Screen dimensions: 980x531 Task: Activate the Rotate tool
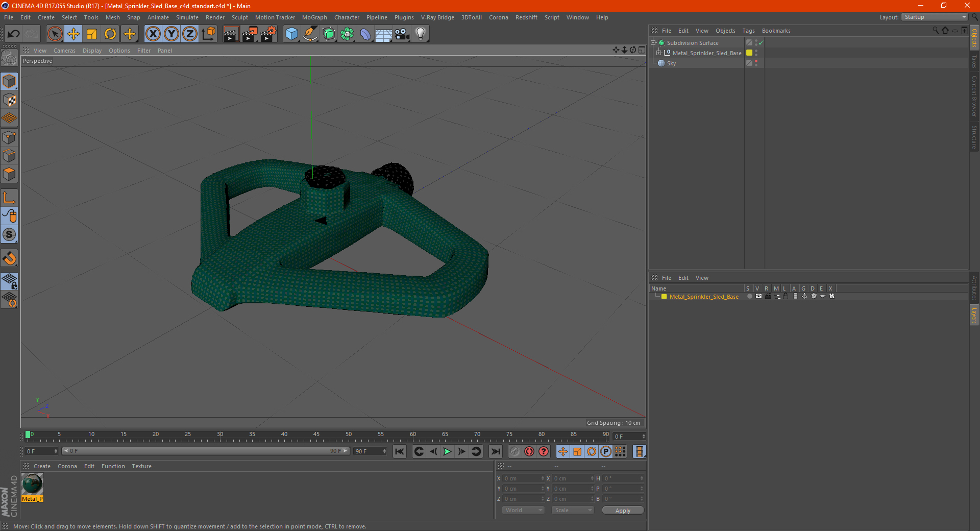pyautogui.click(x=110, y=34)
